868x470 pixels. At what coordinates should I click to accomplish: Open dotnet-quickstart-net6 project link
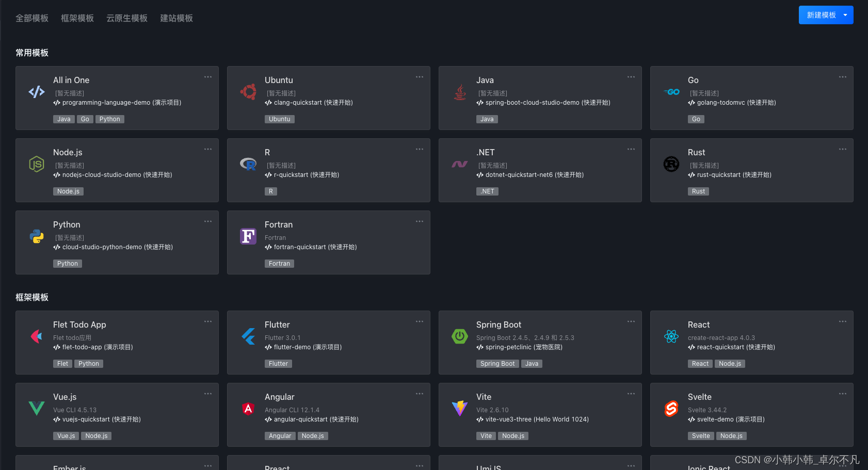tap(530, 175)
